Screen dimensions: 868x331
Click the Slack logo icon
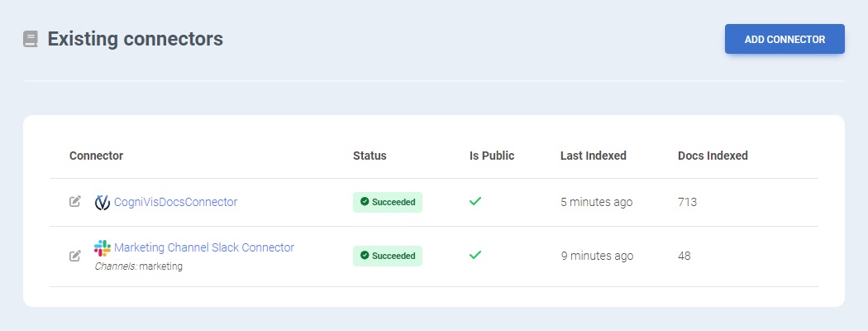click(103, 247)
